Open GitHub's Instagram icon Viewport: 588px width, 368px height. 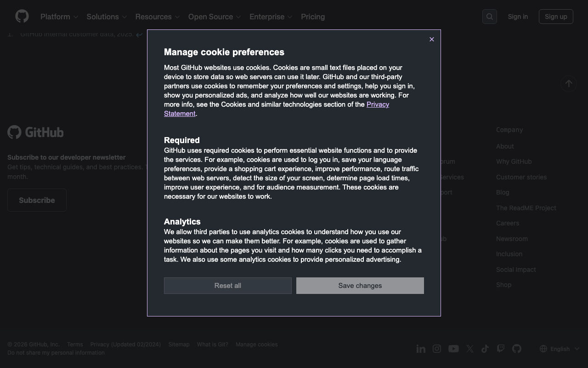[437, 349]
